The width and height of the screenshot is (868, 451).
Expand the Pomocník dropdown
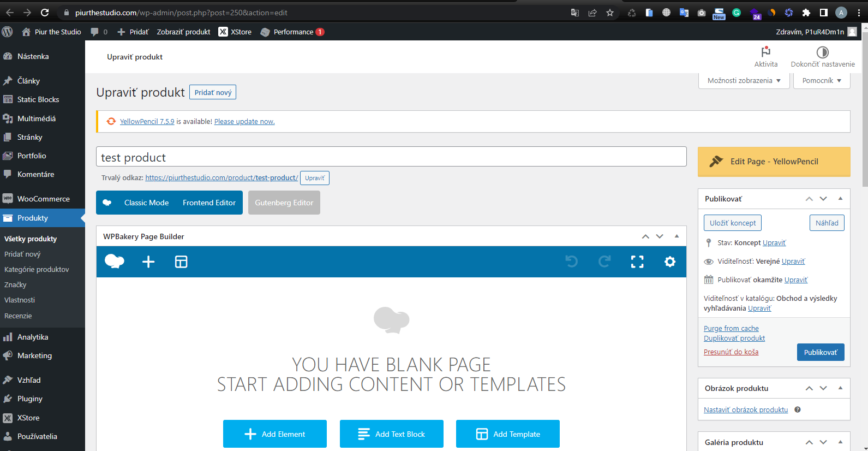click(x=822, y=80)
